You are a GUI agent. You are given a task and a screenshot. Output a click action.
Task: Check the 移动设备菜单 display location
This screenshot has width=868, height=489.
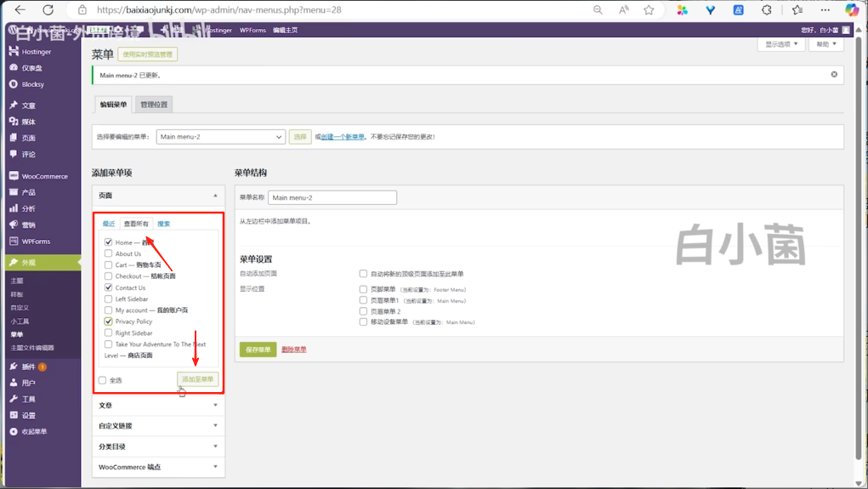[x=363, y=321]
